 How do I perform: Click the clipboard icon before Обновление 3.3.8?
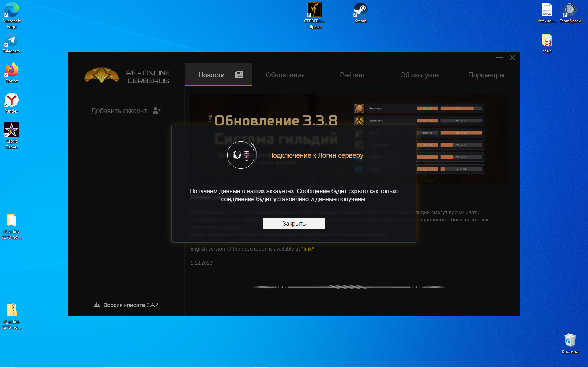click(210, 118)
